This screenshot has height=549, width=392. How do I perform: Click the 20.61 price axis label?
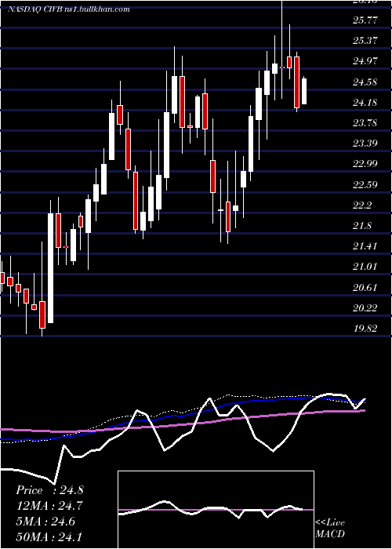[x=365, y=288]
